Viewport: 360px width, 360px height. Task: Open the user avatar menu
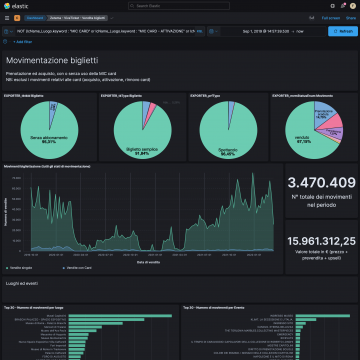click(x=353, y=6)
